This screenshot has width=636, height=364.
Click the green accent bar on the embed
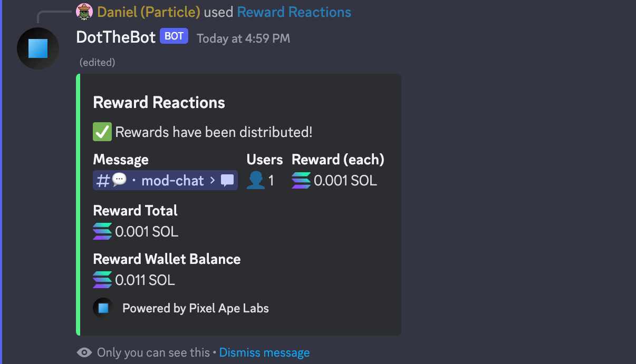tap(79, 204)
